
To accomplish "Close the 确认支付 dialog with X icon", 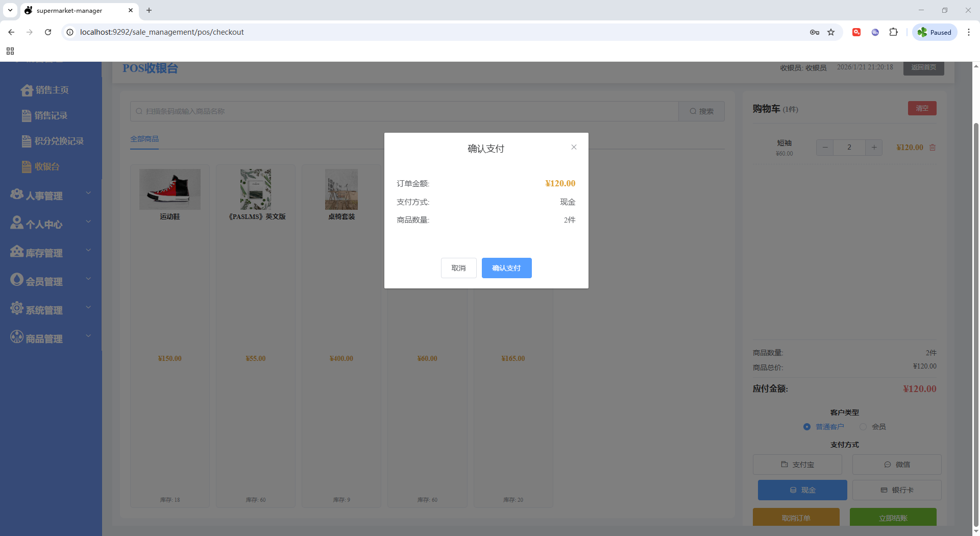I will click(x=574, y=147).
